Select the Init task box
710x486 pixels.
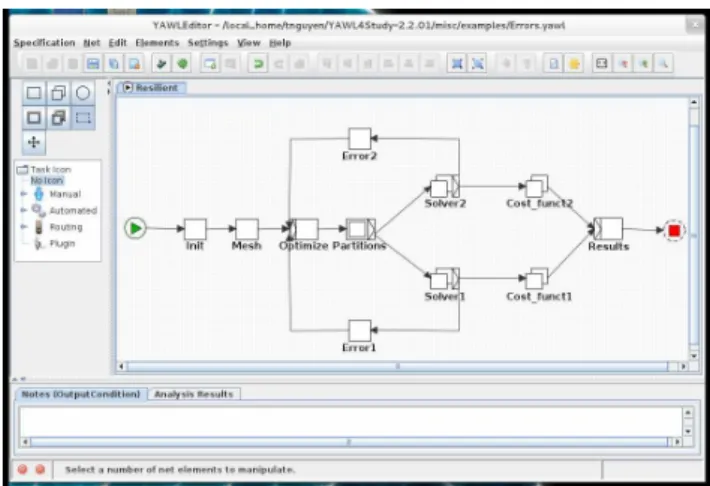[x=195, y=229]
